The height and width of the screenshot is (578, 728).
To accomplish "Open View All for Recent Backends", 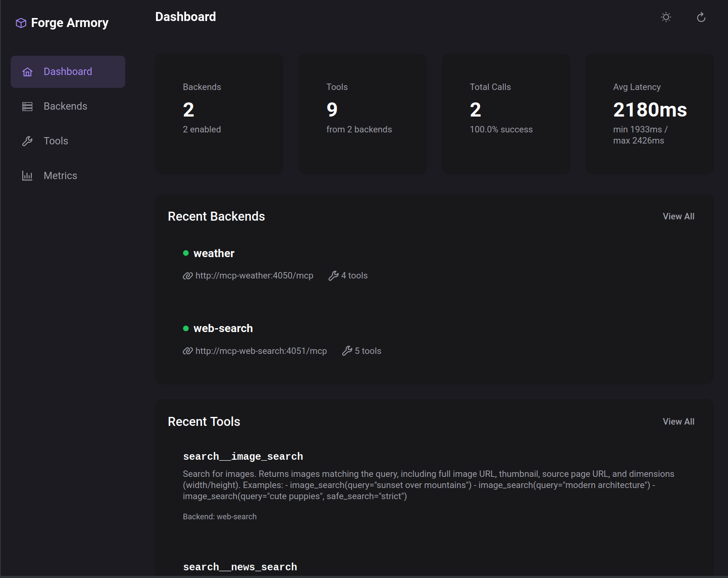I will click(678, 216).
